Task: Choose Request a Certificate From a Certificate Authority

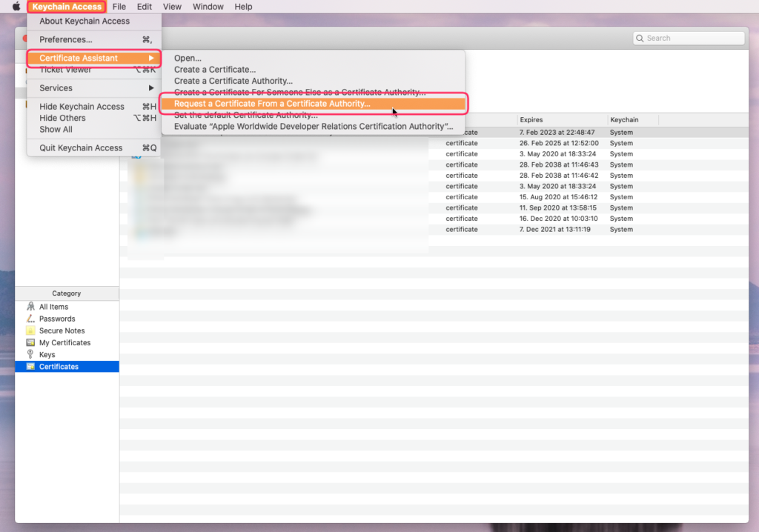Action: point(314,104)
